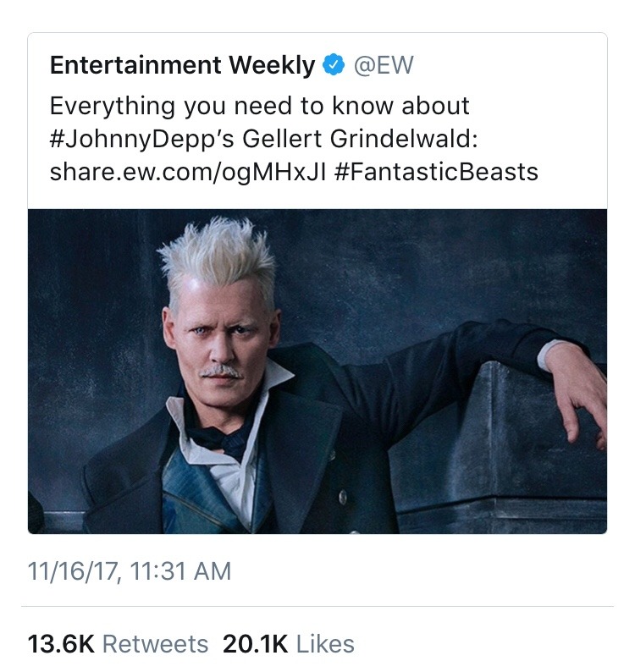
Task: Click the white space right of @EW
Action: click(508, 65)
